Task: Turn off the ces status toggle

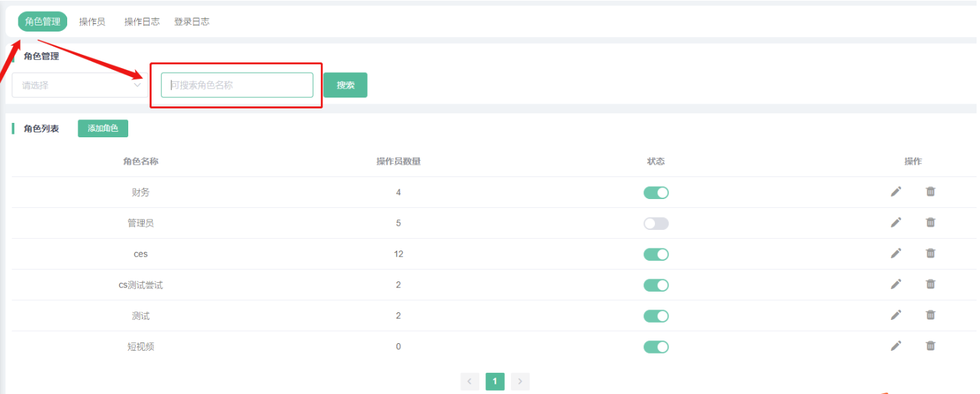Action: [656, 254]
